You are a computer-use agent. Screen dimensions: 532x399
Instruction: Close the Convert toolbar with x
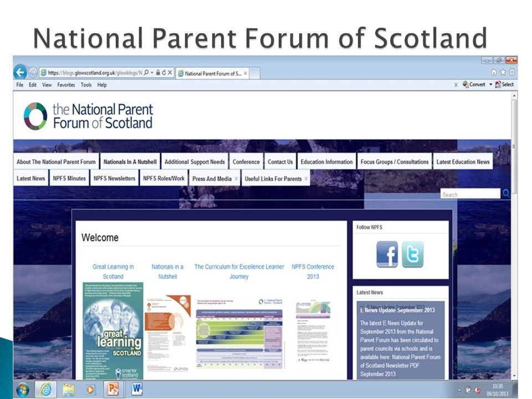pos(456,85)
